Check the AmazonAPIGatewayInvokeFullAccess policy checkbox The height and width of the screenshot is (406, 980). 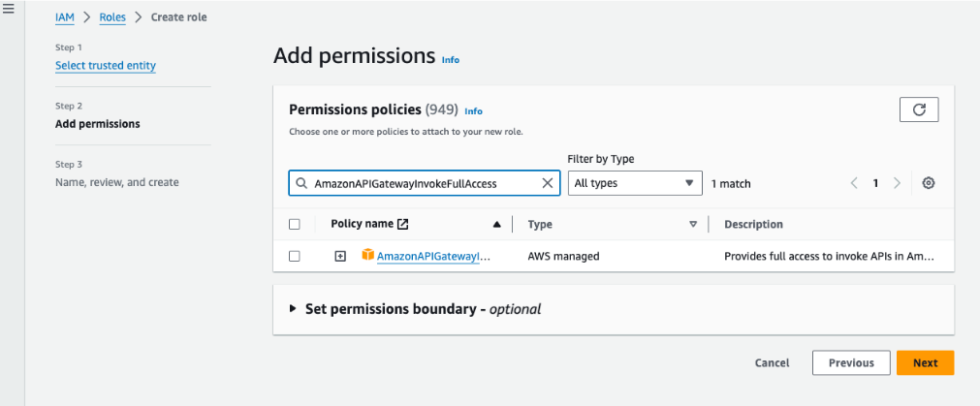pos(295,257)
